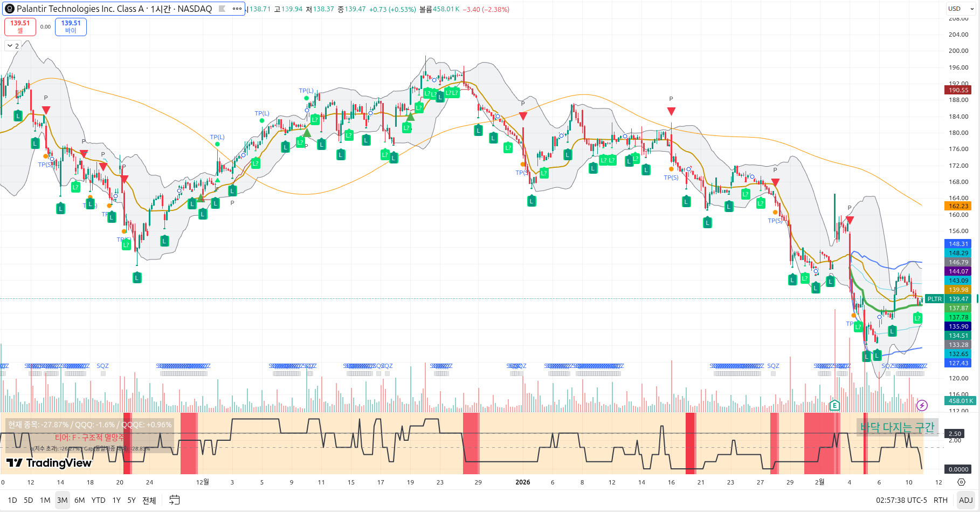
Task: Click the purple 144.07 price scale label
Action: click(x=958, y=271)
